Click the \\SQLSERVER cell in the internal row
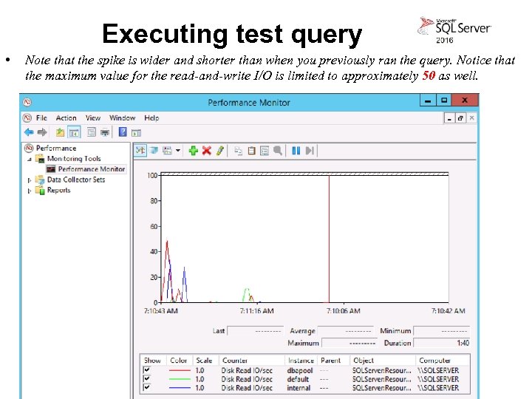532x399 pixels. [x=438, y=388]
